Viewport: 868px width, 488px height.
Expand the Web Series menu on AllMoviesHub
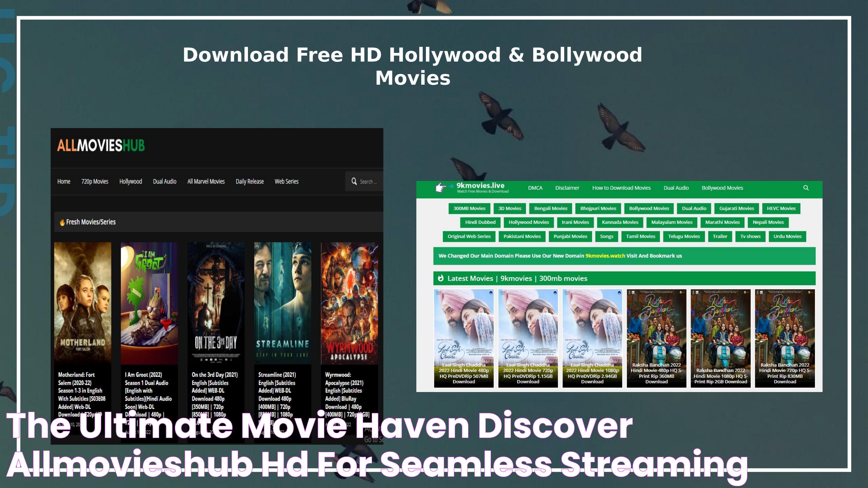point(286,181)
